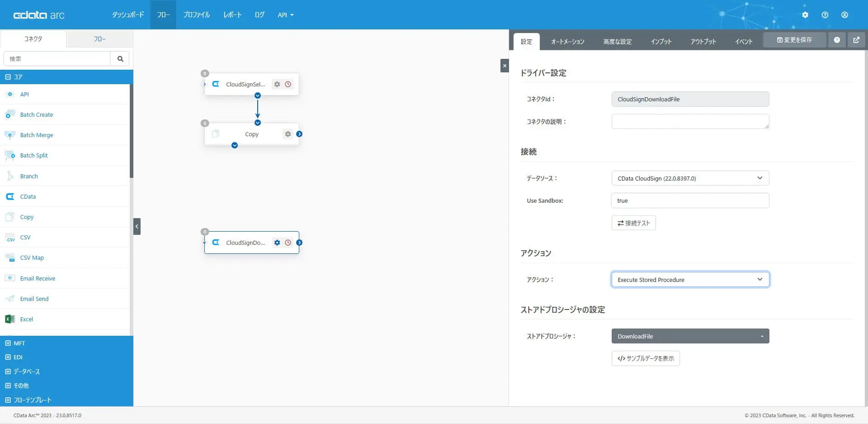Open プロファイル in top navigation
868x424 pixels.
click(197, 15)
